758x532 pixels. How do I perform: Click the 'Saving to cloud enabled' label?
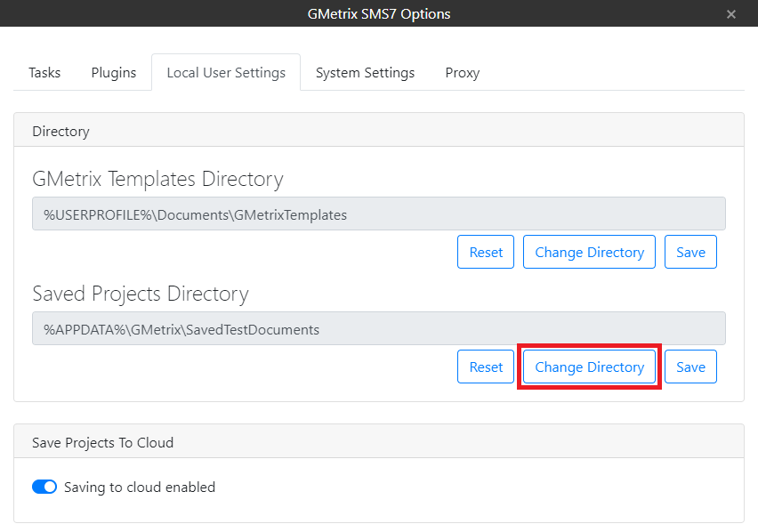tap(139, 487)
